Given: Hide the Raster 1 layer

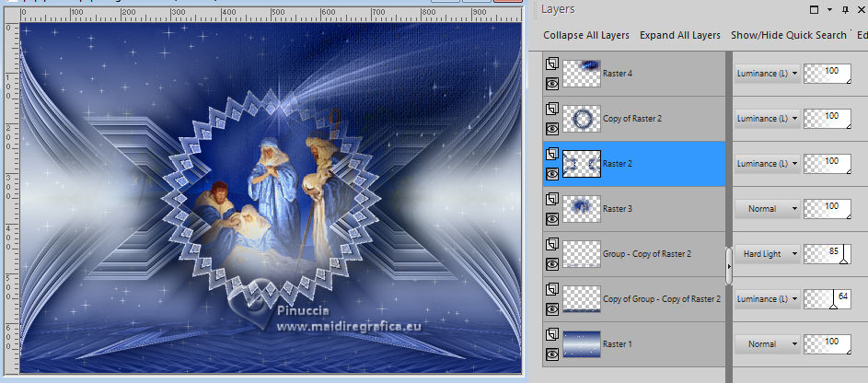Looking at the screenshot, I should (x=552, y=354).
